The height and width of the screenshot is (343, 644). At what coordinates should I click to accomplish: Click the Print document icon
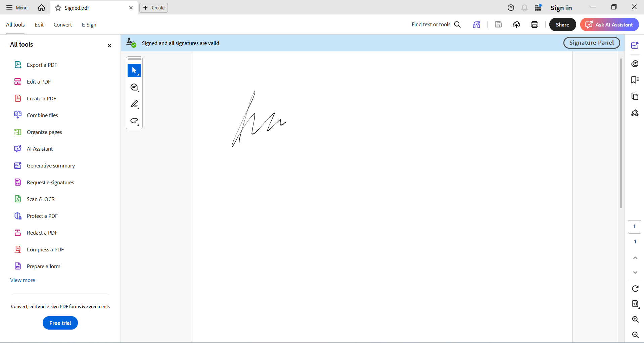click(x=534, y=24)
